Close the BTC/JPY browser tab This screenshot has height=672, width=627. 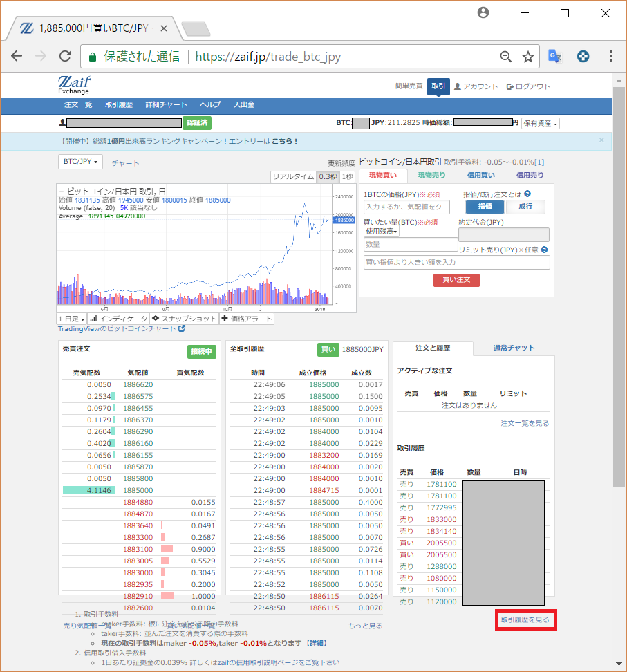[x=164, y=29]
